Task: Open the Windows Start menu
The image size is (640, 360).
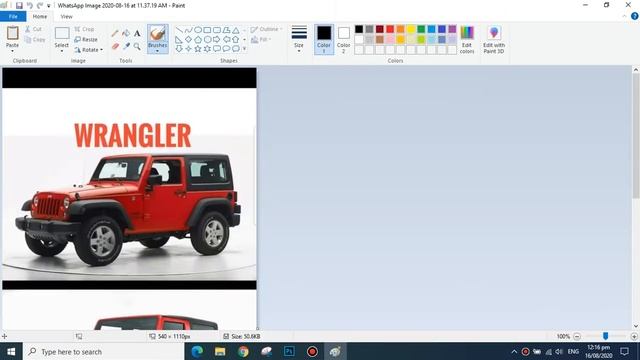Action: tap(11, 351)
